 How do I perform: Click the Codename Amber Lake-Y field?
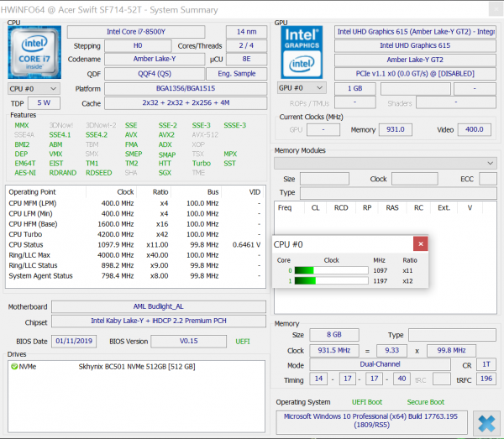pyautogui.click(x=155, y=59)
